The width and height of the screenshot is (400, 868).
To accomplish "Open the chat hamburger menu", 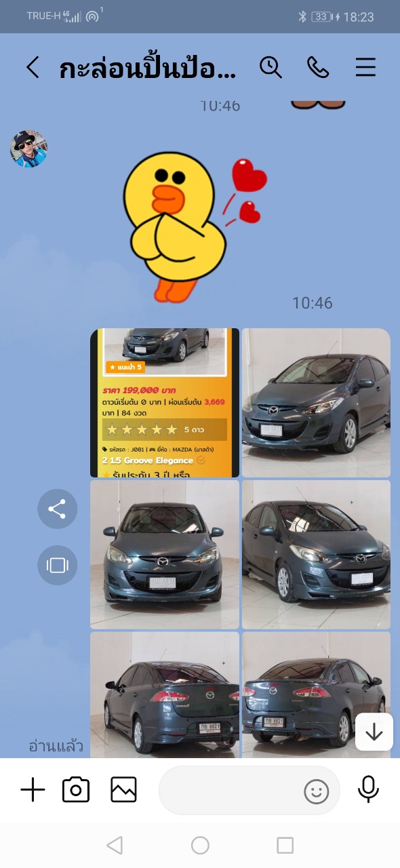I will pos(365,67).
